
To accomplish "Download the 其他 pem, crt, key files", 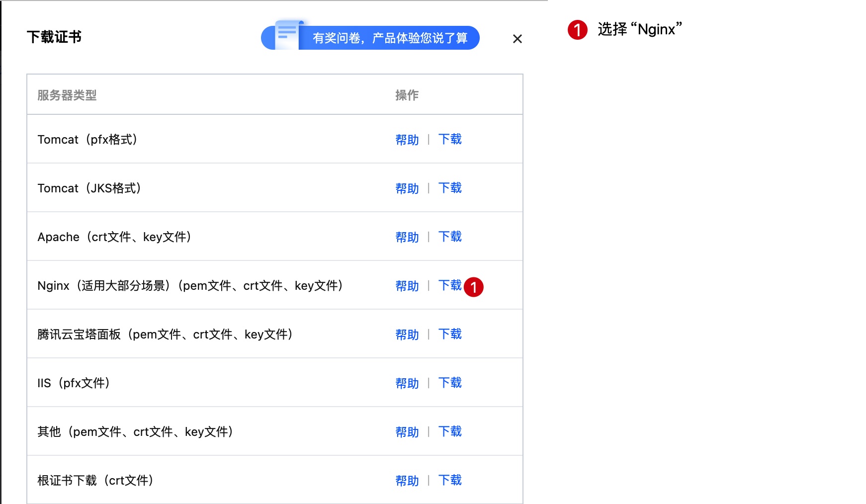I will [450, 431].
